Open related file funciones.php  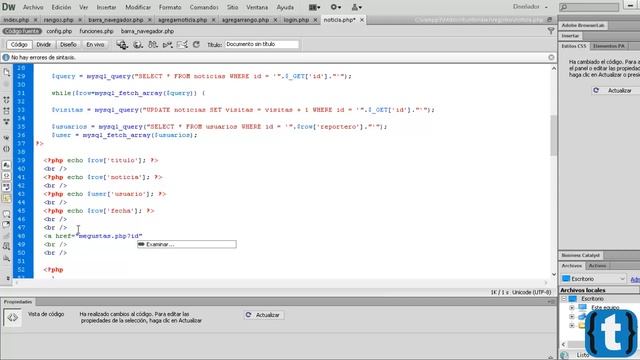[x=96, y=31]
